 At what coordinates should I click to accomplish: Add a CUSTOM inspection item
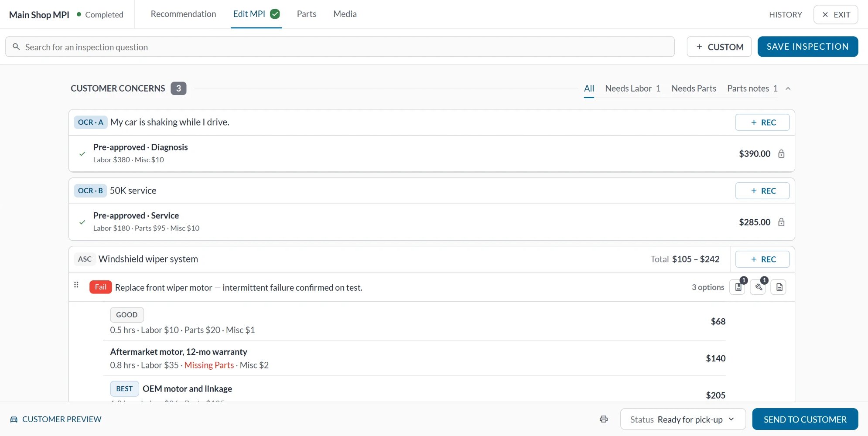click(x=719, y=47)
